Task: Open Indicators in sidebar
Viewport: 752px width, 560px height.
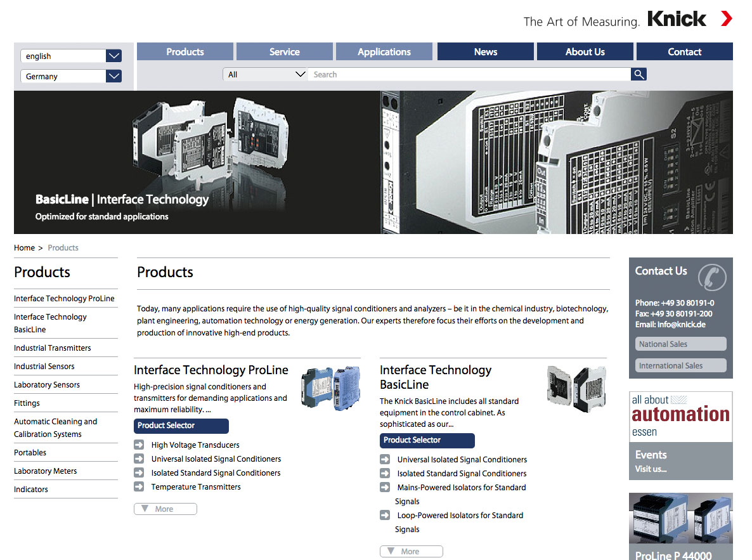Action: [x=31, y=490]
